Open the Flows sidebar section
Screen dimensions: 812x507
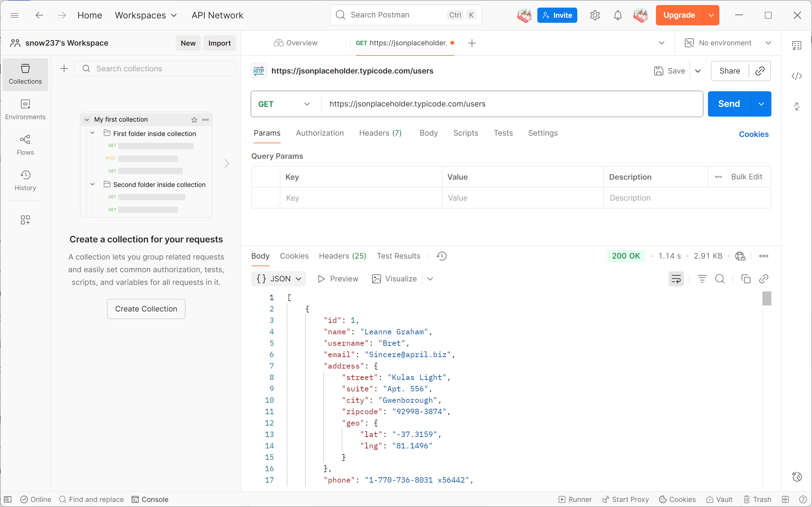point(25,144)
